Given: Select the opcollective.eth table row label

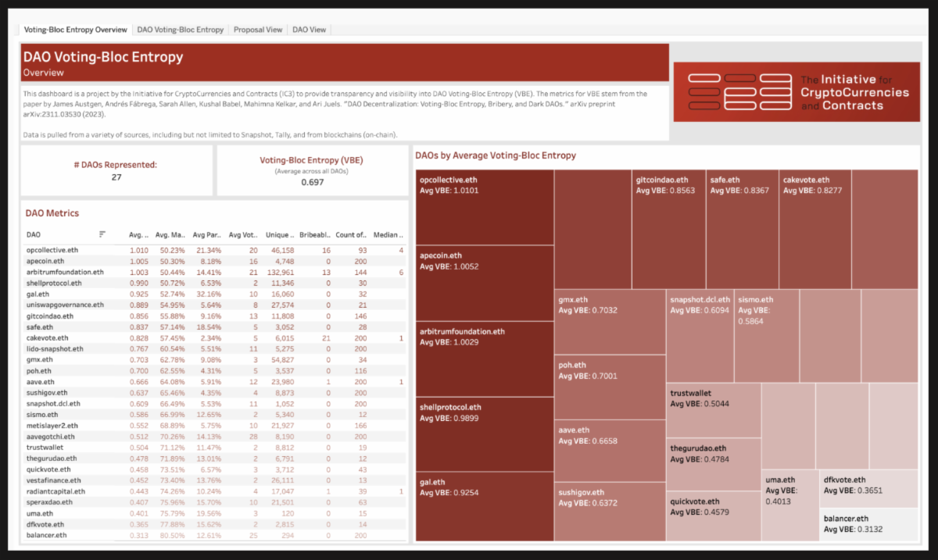Looking at the screenshot, I should [52, 250].
